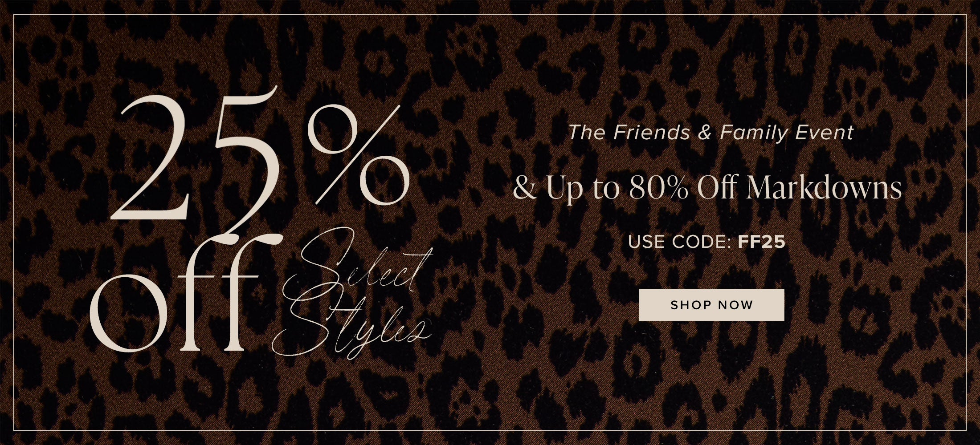Click the bold FF25 promo code
The height and width of the screenshot is (445, 980).
(x=761, y=242)
